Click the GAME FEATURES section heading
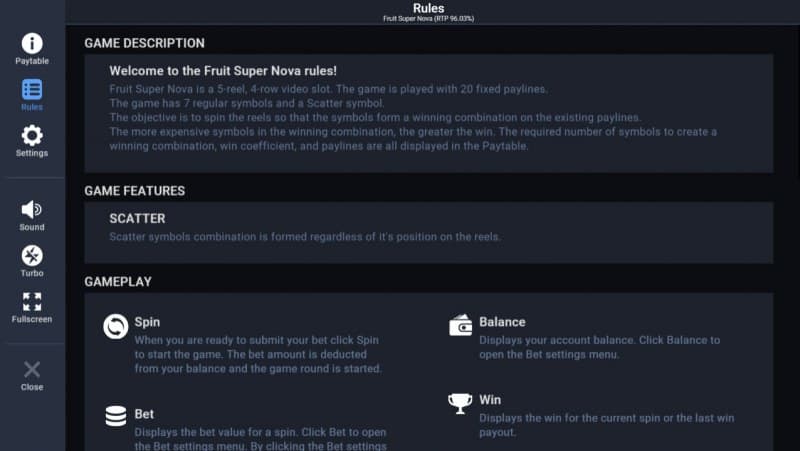 tap(134, 191)
